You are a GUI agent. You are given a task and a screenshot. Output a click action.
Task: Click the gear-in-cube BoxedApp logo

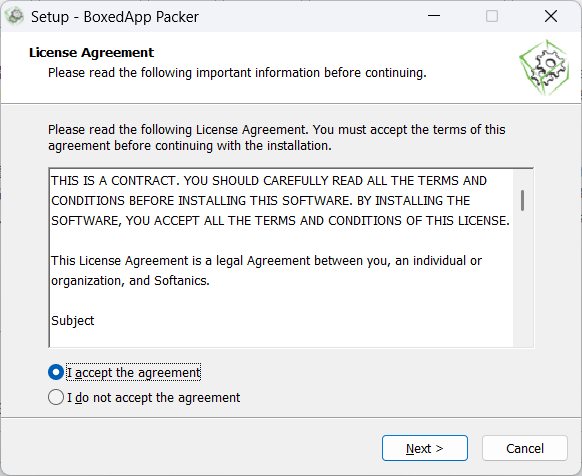[544, 67]
